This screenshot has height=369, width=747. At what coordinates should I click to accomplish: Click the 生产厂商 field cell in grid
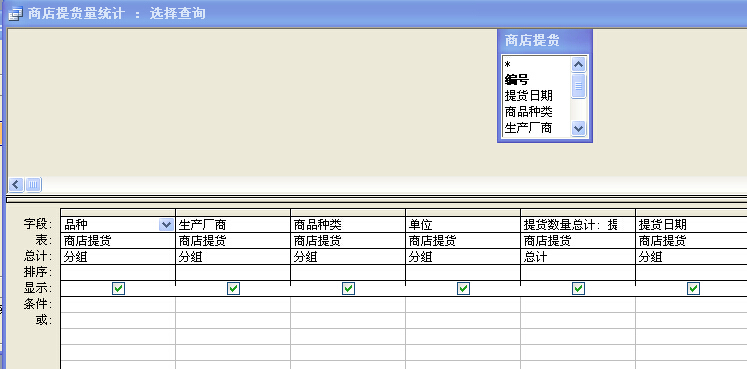233,225
